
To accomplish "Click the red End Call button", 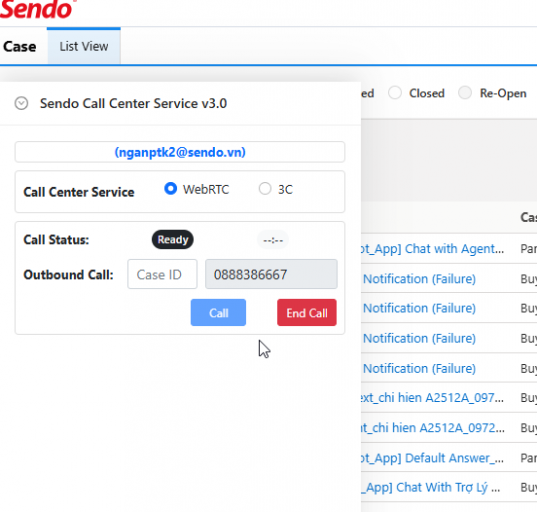I will coord(307,312).
